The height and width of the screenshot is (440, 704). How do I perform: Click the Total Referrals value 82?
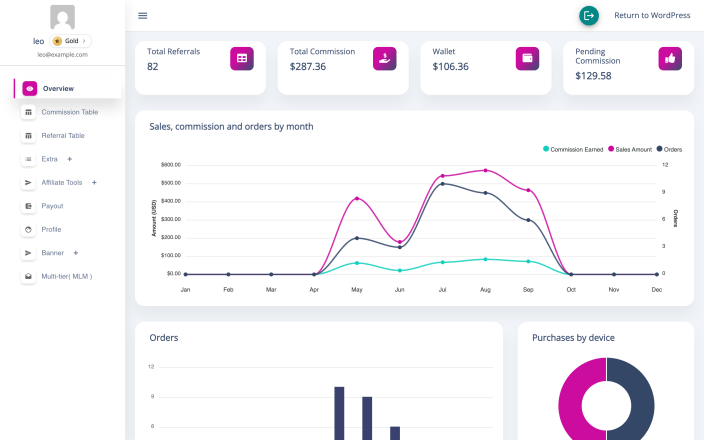click(x=153, y=66)
